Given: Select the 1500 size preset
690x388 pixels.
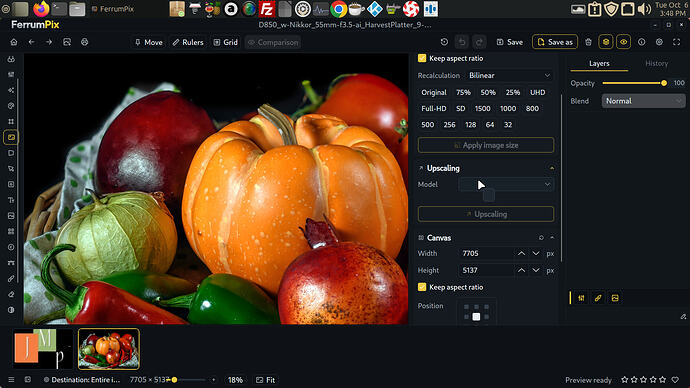Looking at the screenshot, I should (482, 109).
